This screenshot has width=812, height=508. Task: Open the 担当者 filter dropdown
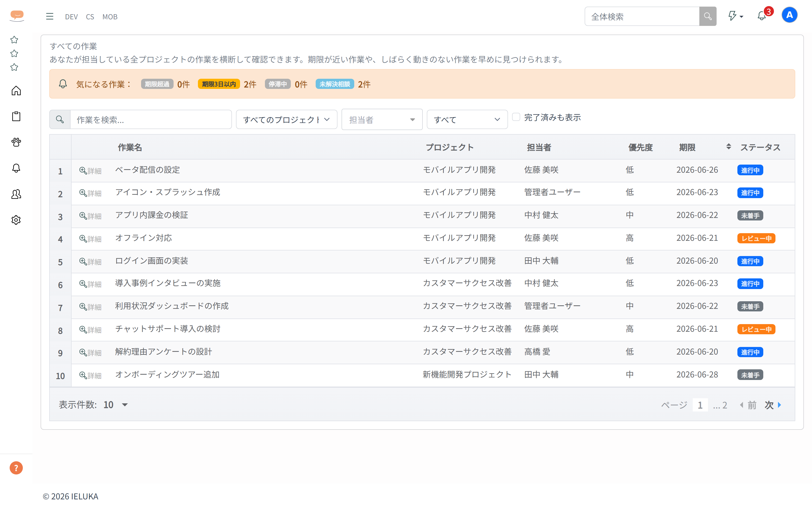tap(382, 119)
